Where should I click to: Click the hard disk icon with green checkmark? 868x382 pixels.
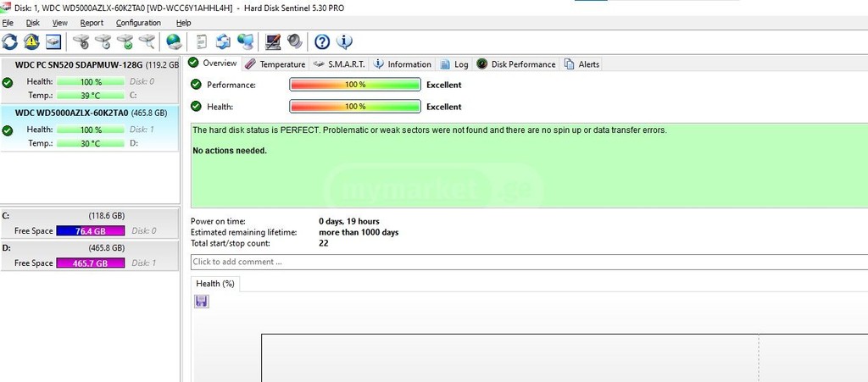(x=125, y=42)
